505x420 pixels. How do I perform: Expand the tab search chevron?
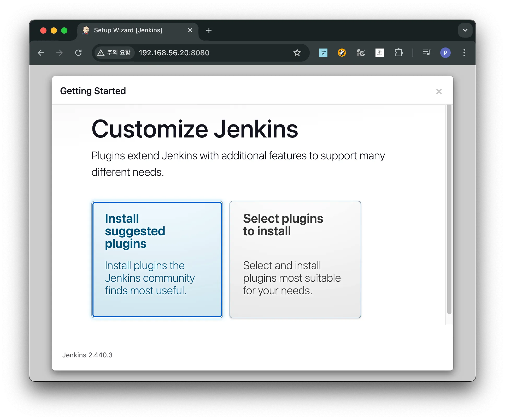pyautogui.click(x=465, y=30)
